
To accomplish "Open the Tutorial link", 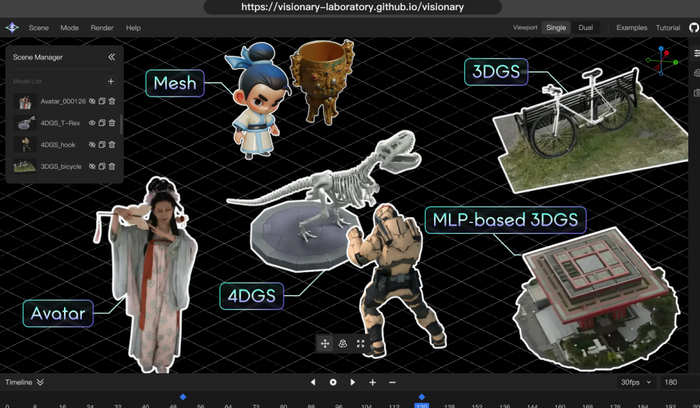I will tap(667, 28).
